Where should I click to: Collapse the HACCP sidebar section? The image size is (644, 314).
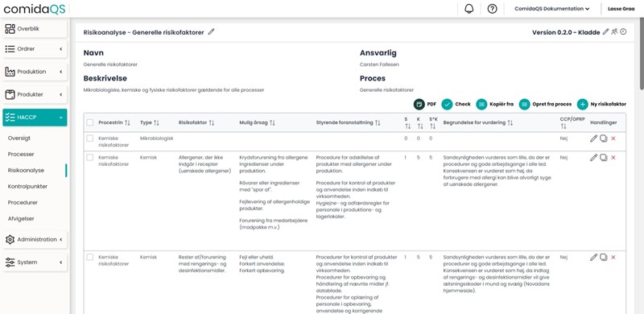(x=35, y=117)
